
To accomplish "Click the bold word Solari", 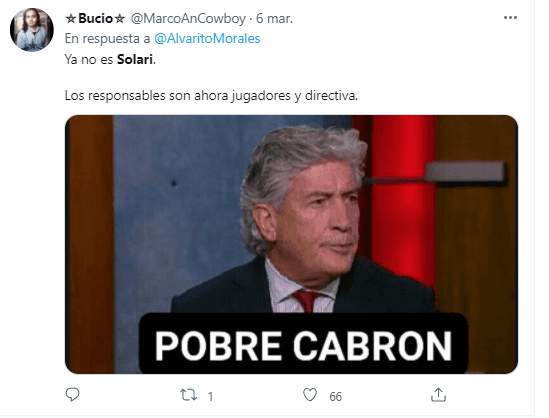I will pos(135,60).
